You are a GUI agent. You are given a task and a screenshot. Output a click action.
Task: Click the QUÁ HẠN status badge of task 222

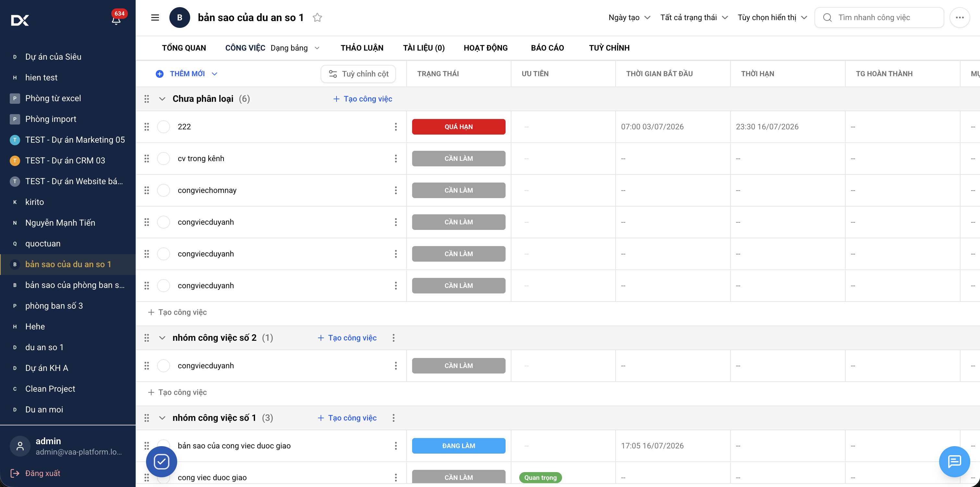(459, 126)
